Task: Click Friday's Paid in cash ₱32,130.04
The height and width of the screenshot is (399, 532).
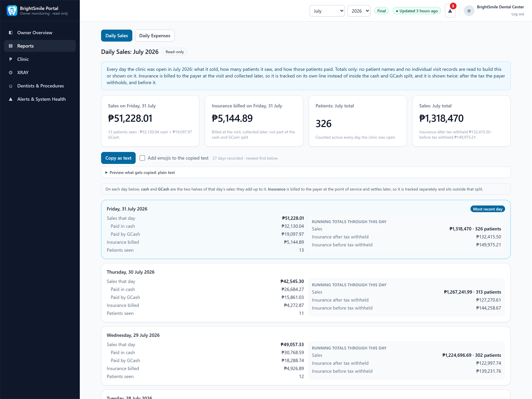Action: pyautogui.click(x=293, y=226)
